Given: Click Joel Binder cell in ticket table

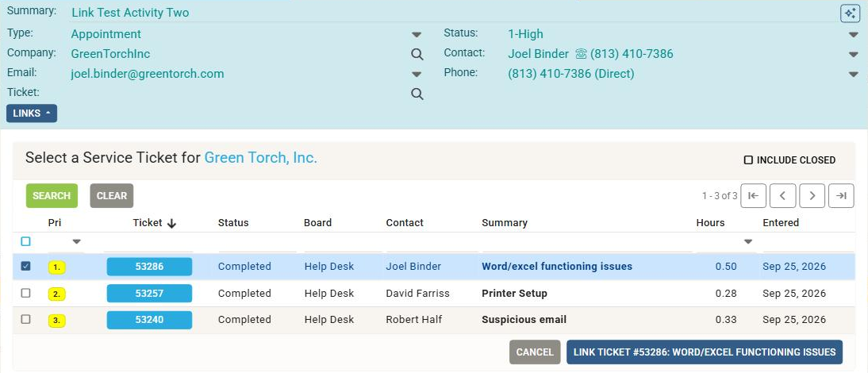Looking at the screenshot, I should click(413, 267).
